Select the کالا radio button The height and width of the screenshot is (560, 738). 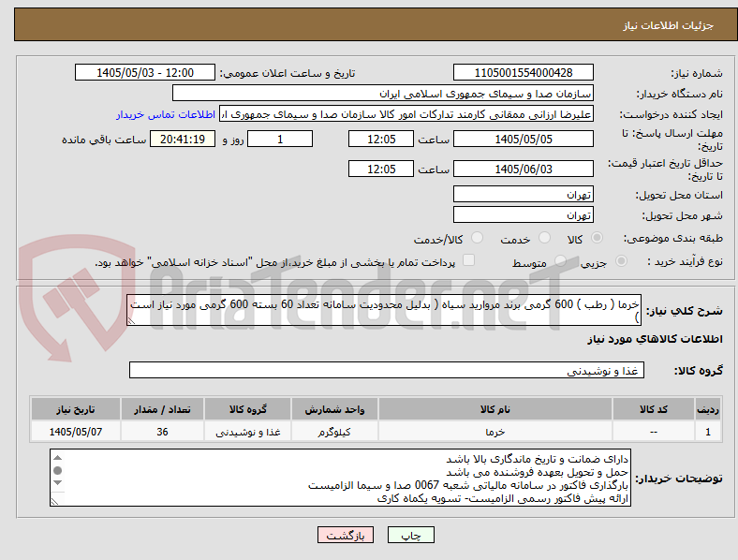click(x=597, y=238)
